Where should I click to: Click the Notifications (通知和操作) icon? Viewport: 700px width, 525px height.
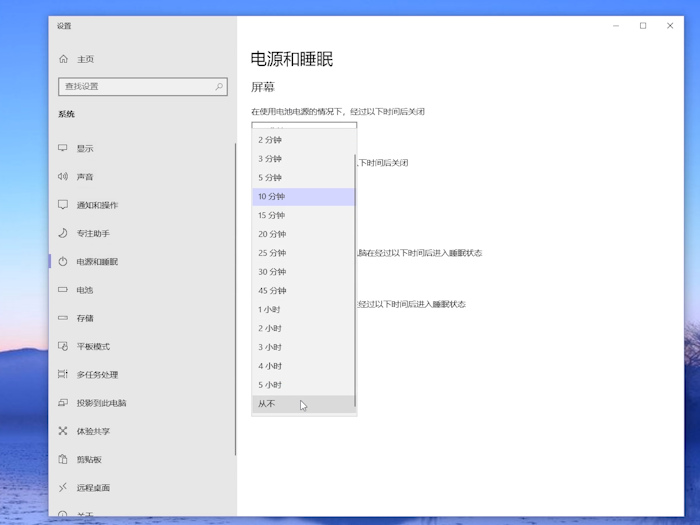[63, 204]
